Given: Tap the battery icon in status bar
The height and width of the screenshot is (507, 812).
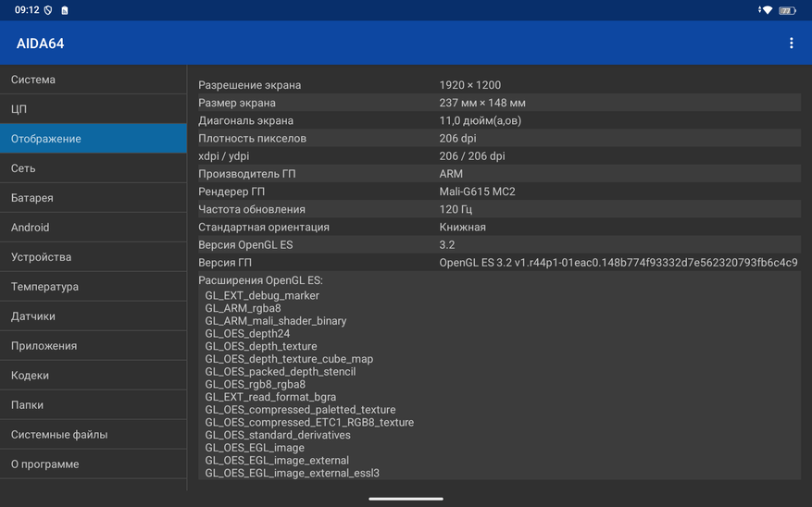Looking at the screenshot, I should [x=787, y=10].
